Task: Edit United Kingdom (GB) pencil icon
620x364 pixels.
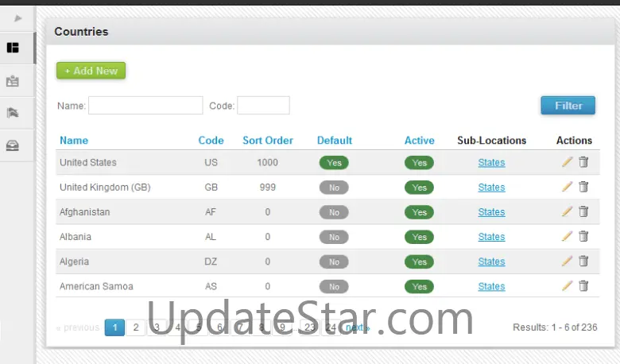Action: [x=567, y=187]
